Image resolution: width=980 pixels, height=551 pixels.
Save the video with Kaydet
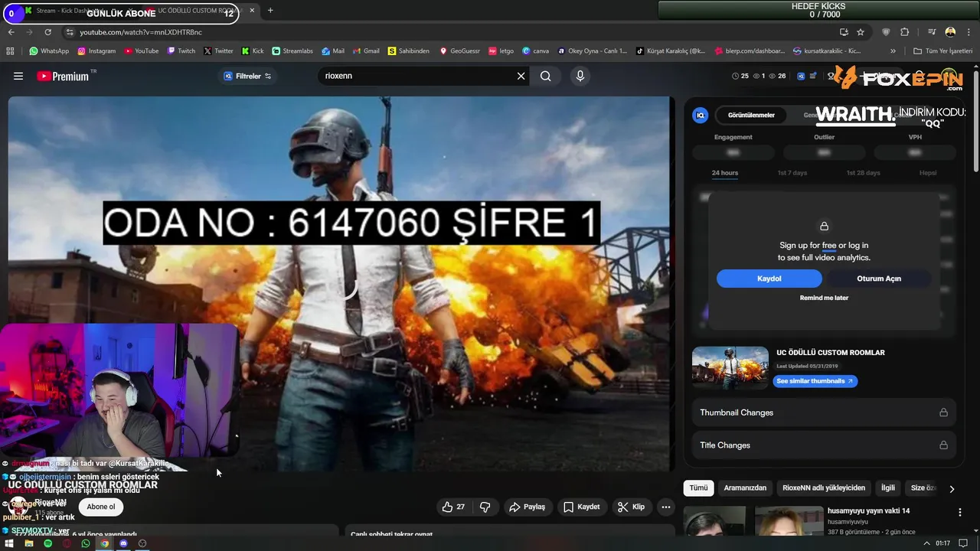582,507
